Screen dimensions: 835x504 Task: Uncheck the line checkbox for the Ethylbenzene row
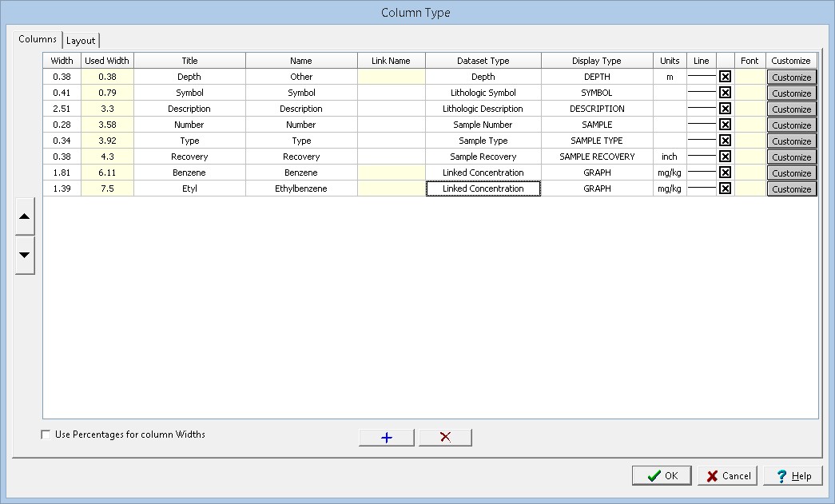click(725, 189)
